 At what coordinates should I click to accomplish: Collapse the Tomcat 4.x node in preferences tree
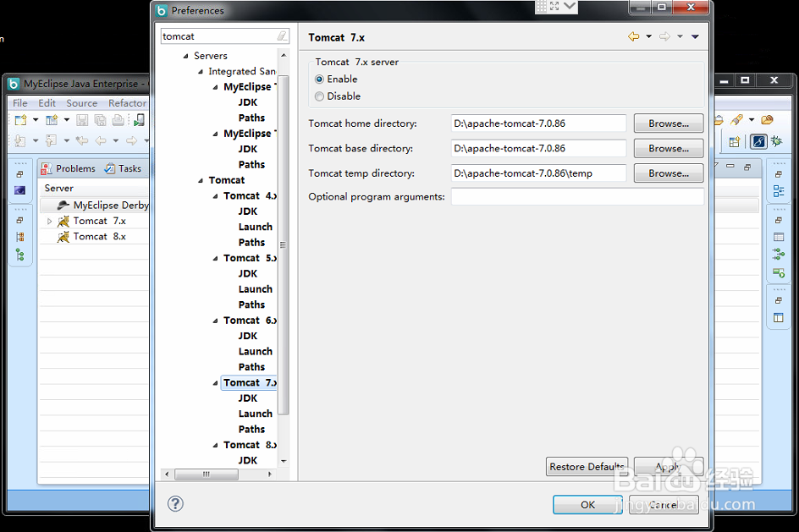click(x=215, y=196)
